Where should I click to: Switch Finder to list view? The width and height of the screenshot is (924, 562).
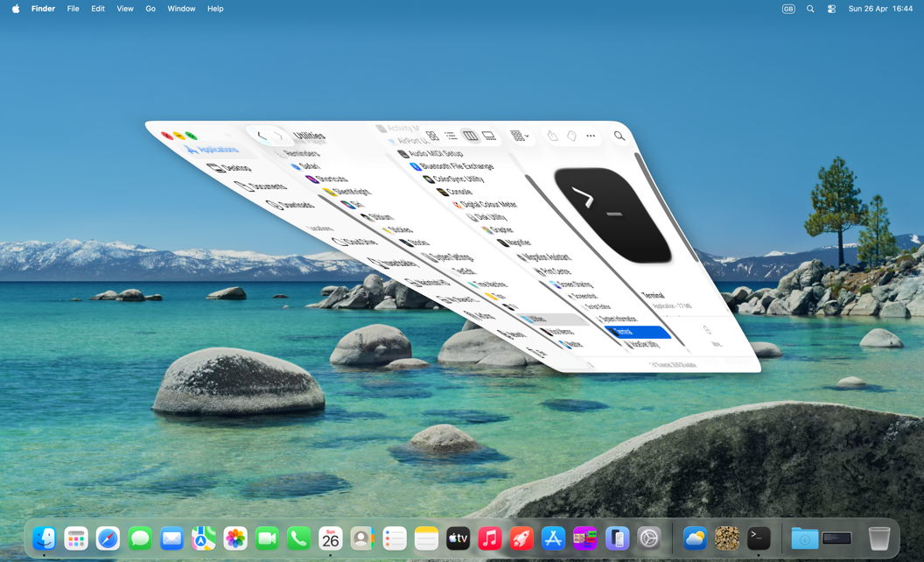(451, 136)
